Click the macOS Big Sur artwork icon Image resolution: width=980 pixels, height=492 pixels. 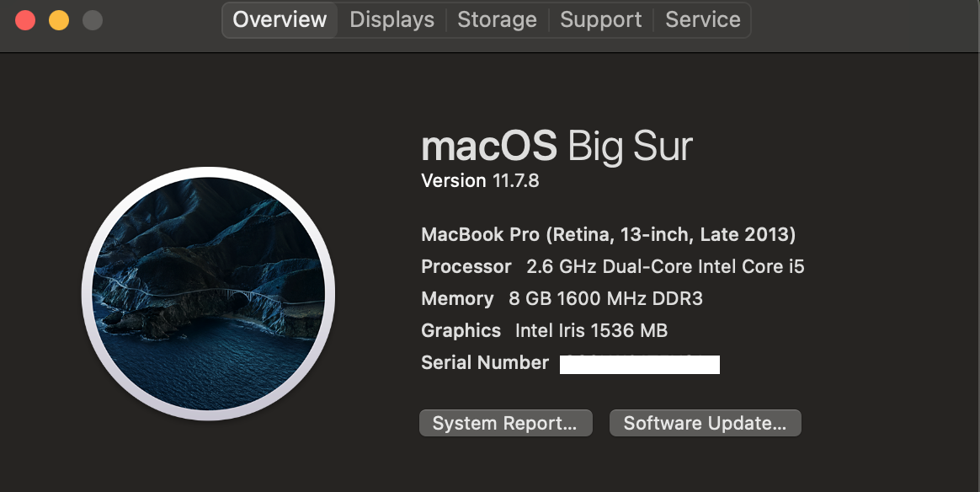tap(208, 293)
